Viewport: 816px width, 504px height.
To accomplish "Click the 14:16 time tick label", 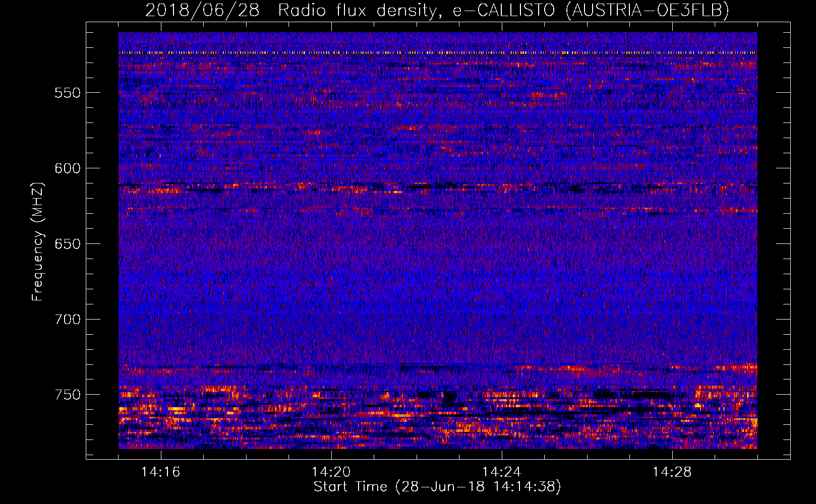I will coord(161,472).
